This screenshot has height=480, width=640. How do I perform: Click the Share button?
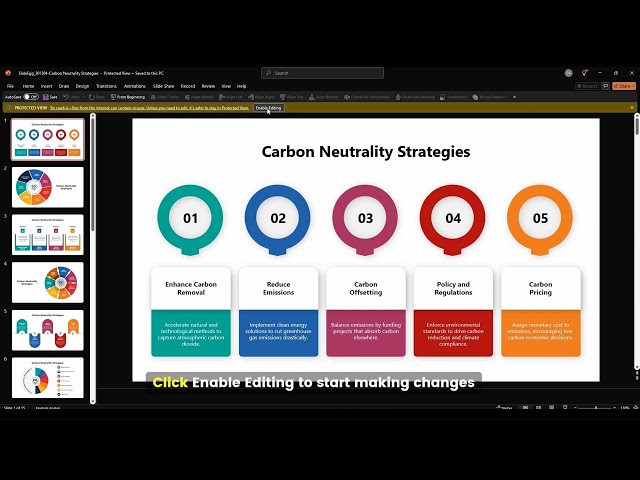(624, 86)
